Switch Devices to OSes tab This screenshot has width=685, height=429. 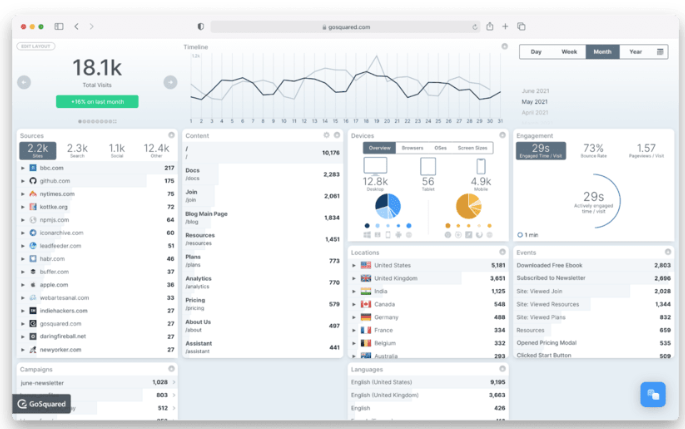coord(440,148)
